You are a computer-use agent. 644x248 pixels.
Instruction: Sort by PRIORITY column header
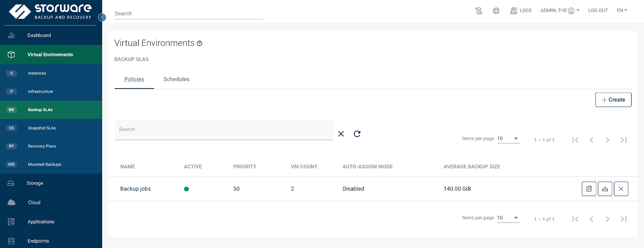click(245, 167)
